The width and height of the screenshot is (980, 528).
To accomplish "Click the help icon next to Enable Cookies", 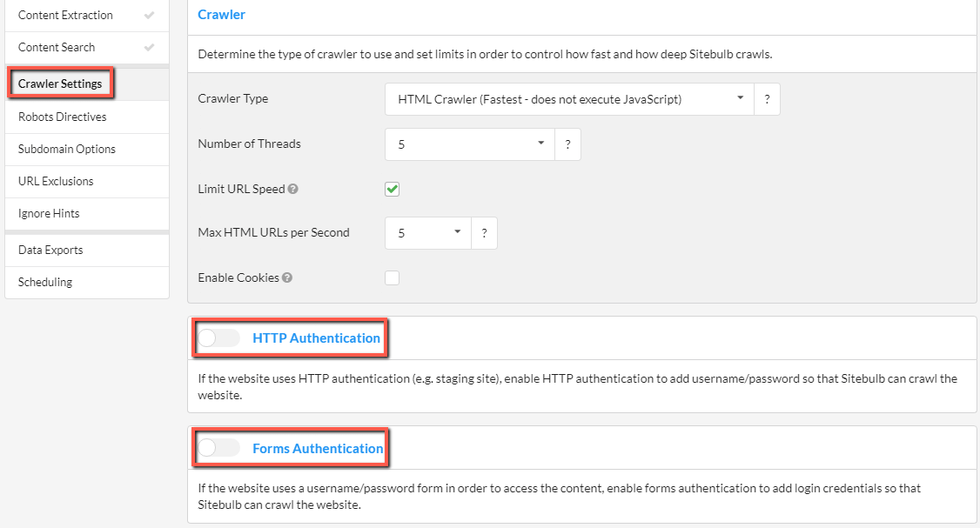I will point(287,277).
